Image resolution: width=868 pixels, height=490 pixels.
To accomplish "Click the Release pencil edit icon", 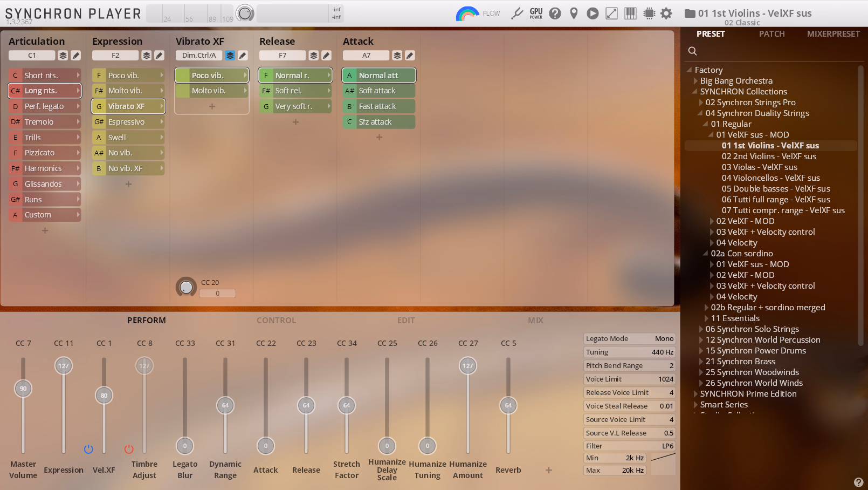I will [x=326, y=56].
